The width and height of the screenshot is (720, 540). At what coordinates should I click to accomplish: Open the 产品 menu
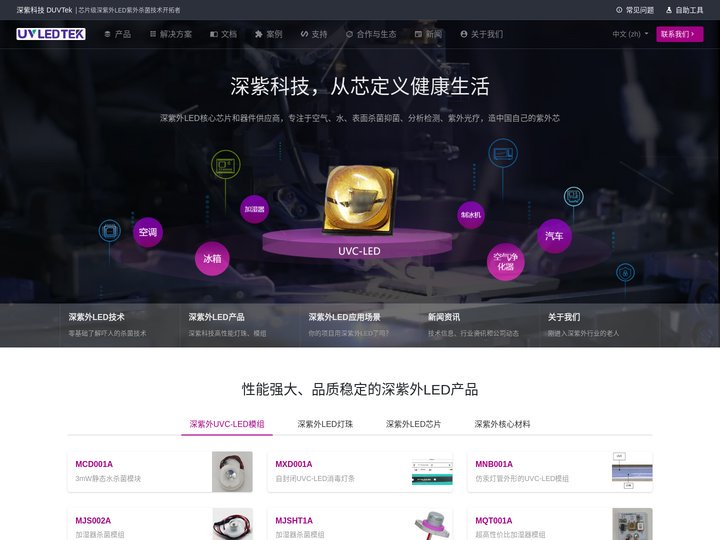pyautogui.click(x=118, y=34)
